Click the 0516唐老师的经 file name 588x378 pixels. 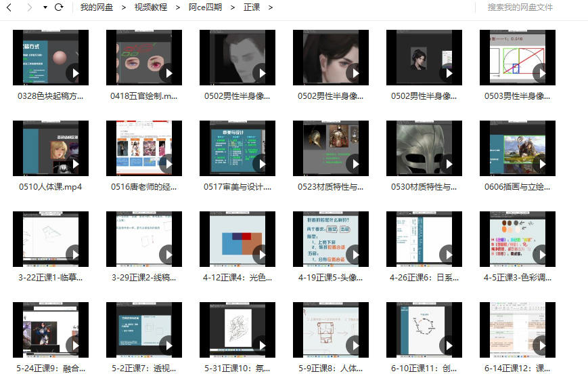click(x=143, y=187)
